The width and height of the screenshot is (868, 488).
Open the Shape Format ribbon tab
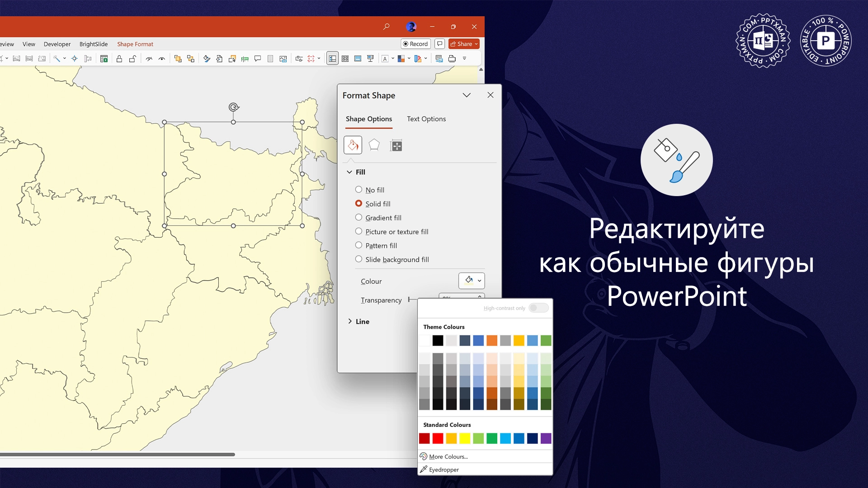click(x=135, y=44)
